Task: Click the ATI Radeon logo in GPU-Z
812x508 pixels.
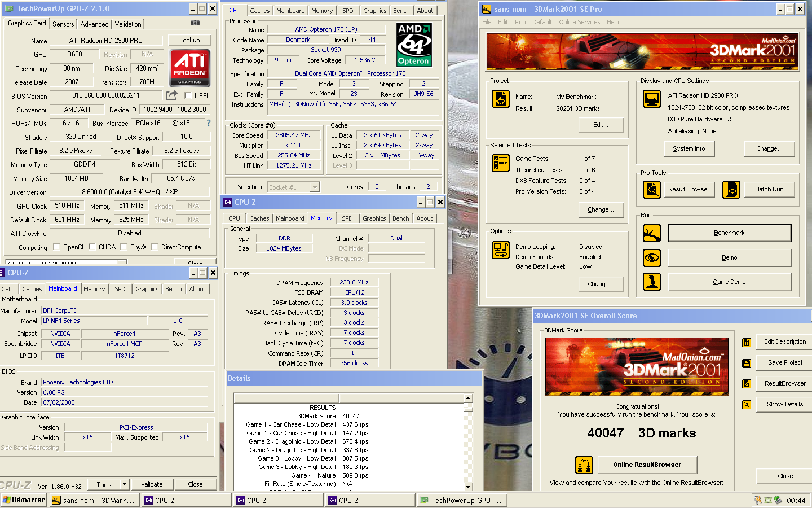Action: click(x=189, y=68)
